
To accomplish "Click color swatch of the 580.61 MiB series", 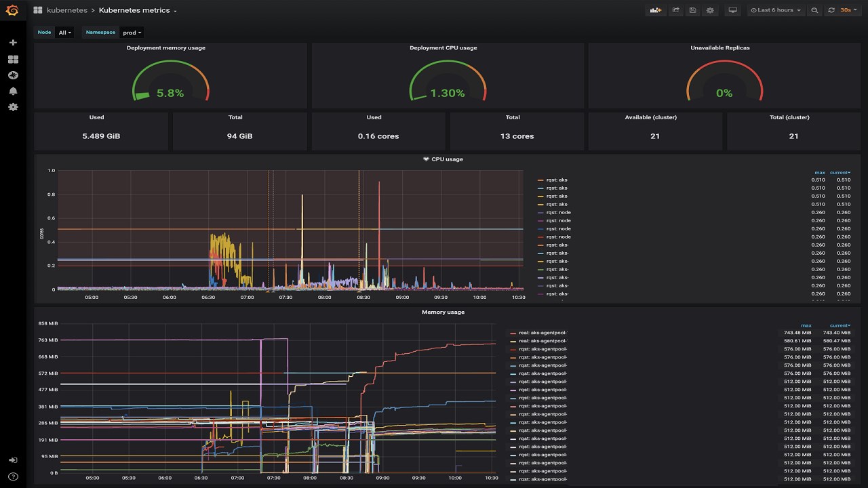I will pyautogui.click(x=513, y=341).
